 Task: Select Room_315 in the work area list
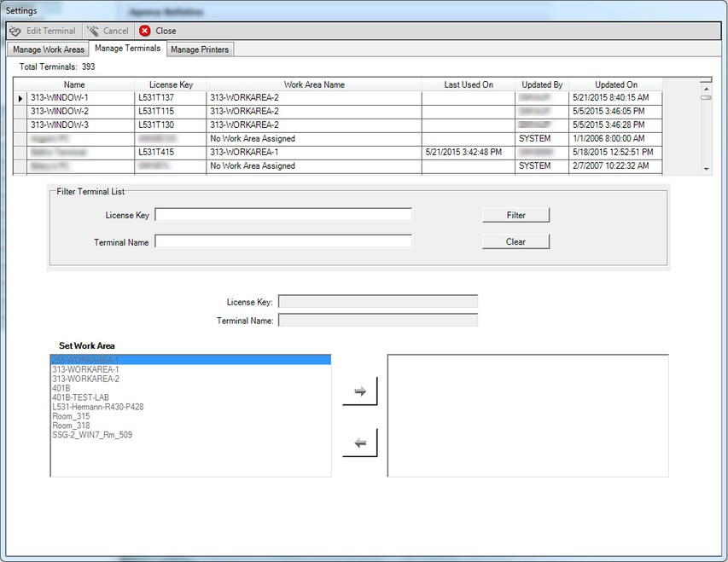pos(191,416)
